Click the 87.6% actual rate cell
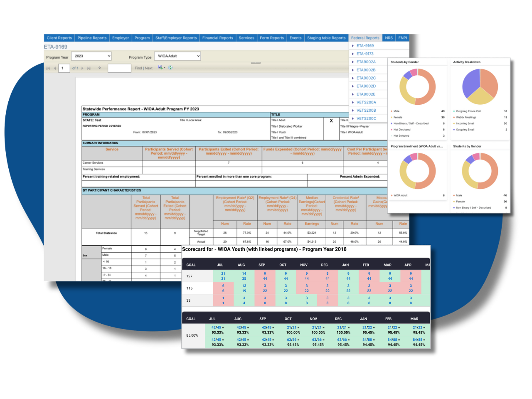532x399 pixels. coord(247,241)
